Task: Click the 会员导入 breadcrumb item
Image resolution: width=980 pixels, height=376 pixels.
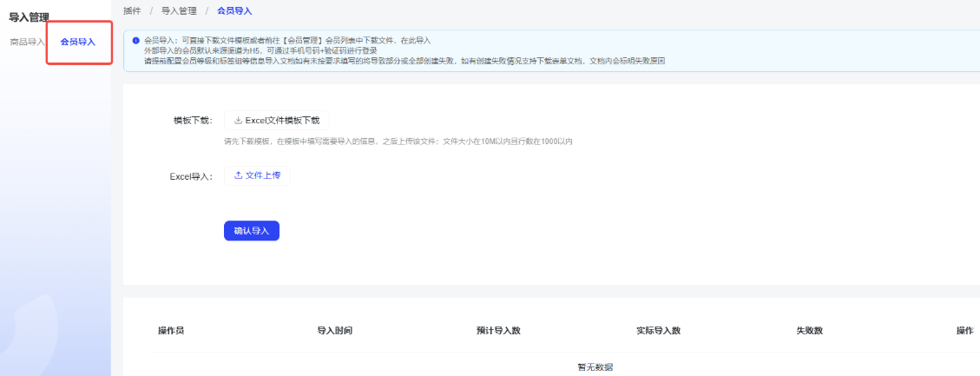Action: click(x=234, y=10)
